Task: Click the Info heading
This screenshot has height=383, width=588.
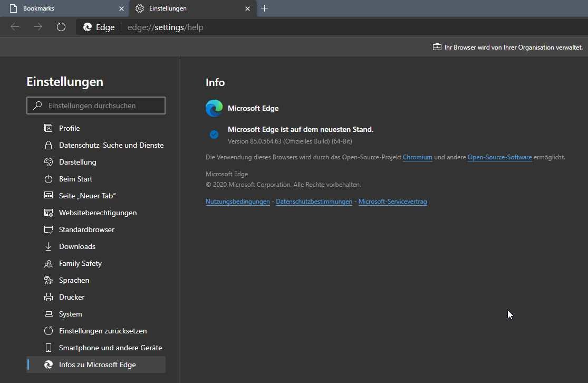Action: [x=215, y=82]
